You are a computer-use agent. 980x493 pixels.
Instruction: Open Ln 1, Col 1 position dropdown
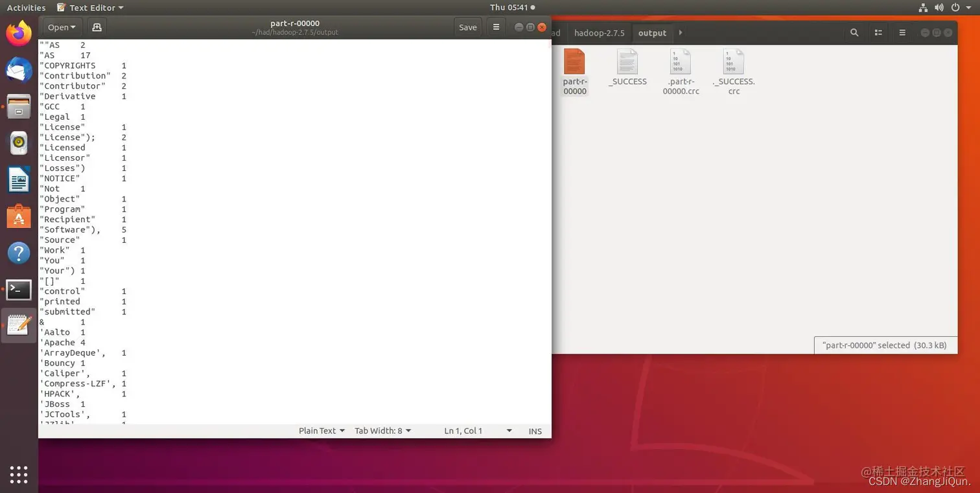pos(478,431)
